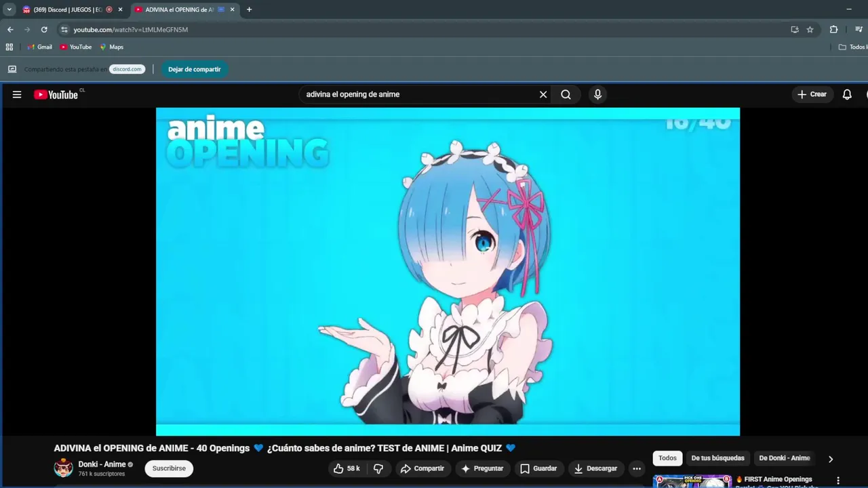Viewport: 868px width, 488px height.
Task: Close the YouTube video tab
Action: tap(232, 9)
